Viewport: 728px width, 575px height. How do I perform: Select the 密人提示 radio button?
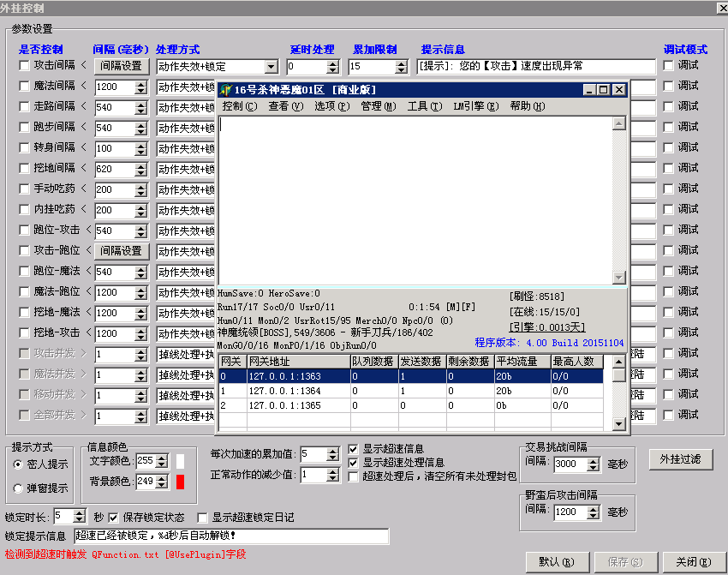pos(18,464)
